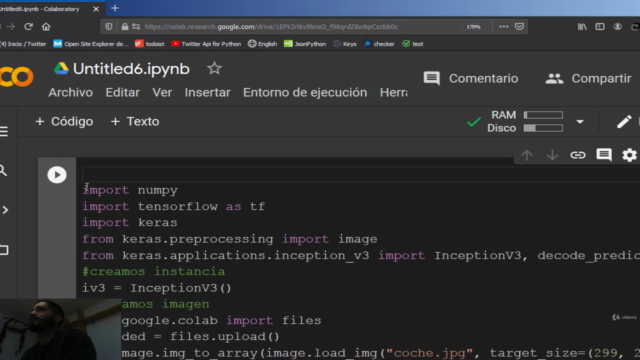Open the Keys bookmark
This screenshot has height=360, width=640.
[x=345, y=44]
